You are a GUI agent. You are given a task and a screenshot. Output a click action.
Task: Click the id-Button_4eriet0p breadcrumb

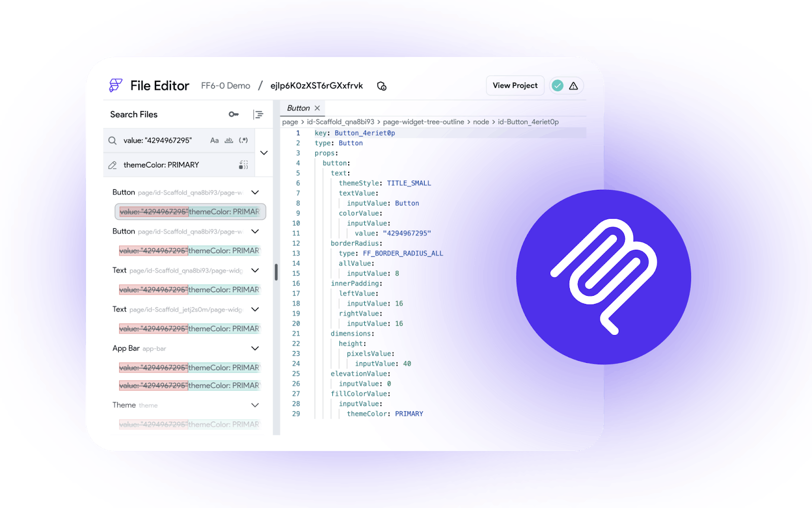(x=528, y=122)
